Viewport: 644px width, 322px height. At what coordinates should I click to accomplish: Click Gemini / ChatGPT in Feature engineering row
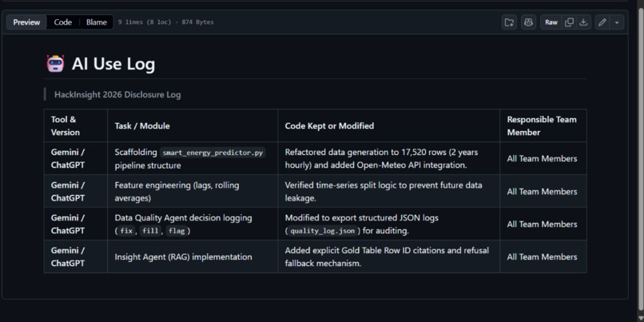pyautogui.click(x=68, y=192)
